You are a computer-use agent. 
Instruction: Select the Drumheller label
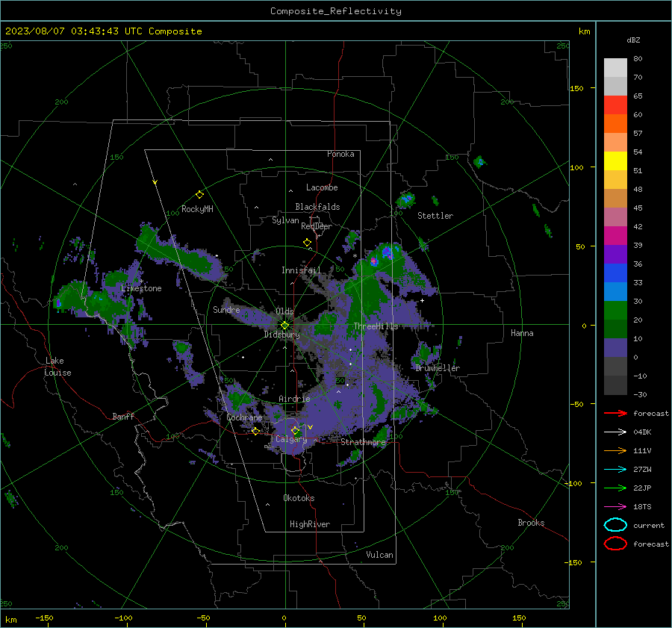pyautogui.click(x=438, y=368)
